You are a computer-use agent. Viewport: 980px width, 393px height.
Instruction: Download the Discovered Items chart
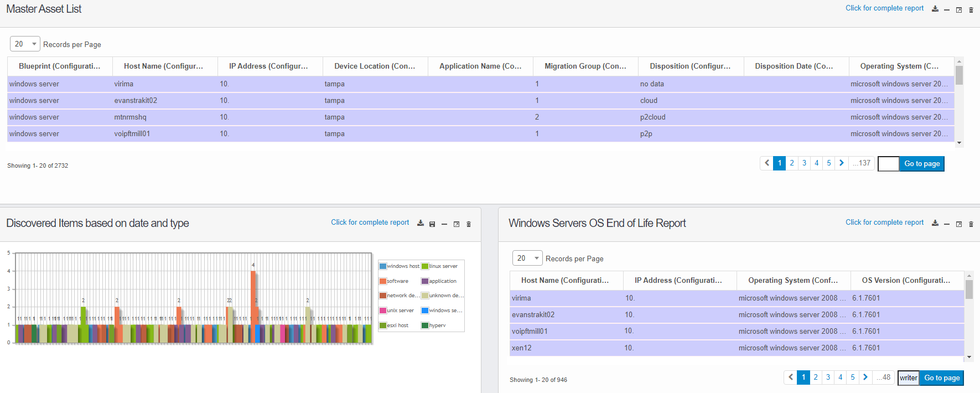(421, 223)
